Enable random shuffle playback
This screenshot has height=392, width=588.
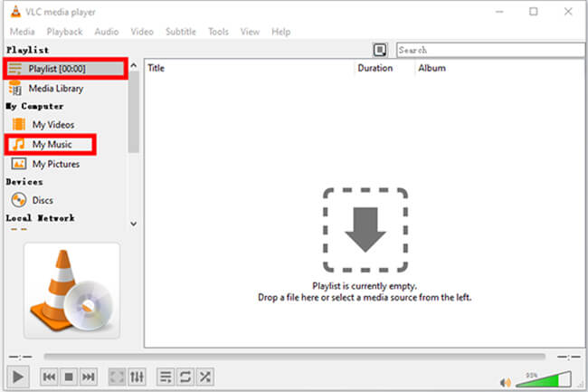204,376
